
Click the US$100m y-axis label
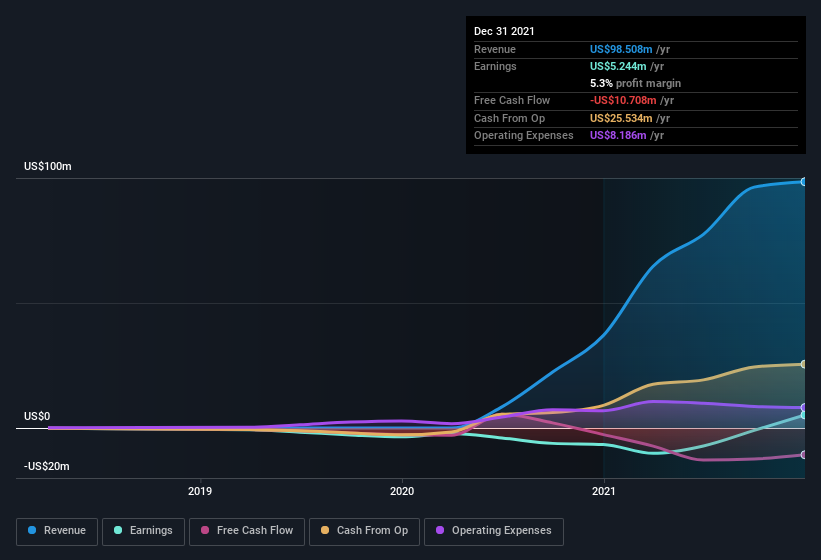coord(48,166)
